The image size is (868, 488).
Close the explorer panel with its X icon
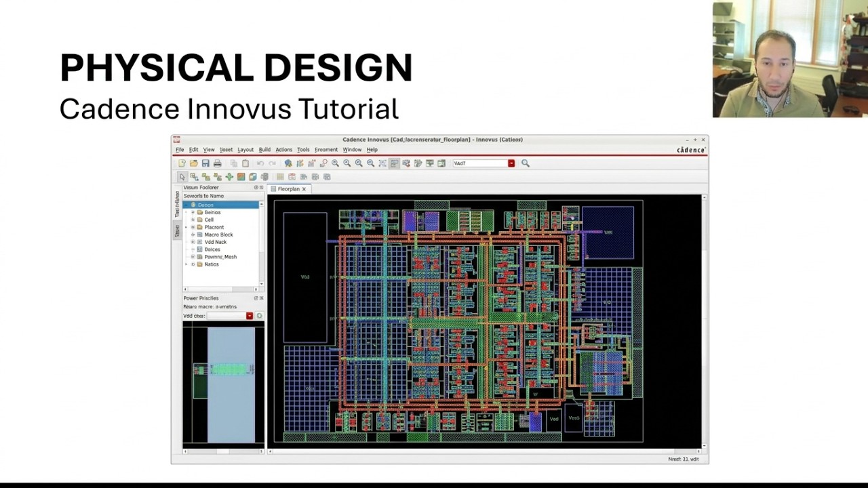coord(262,188)
